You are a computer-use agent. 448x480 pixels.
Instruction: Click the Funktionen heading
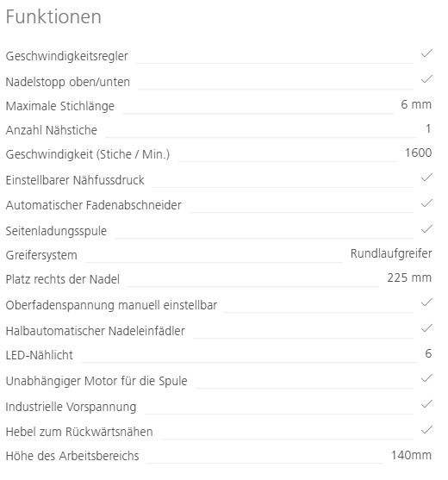[53, 16]
